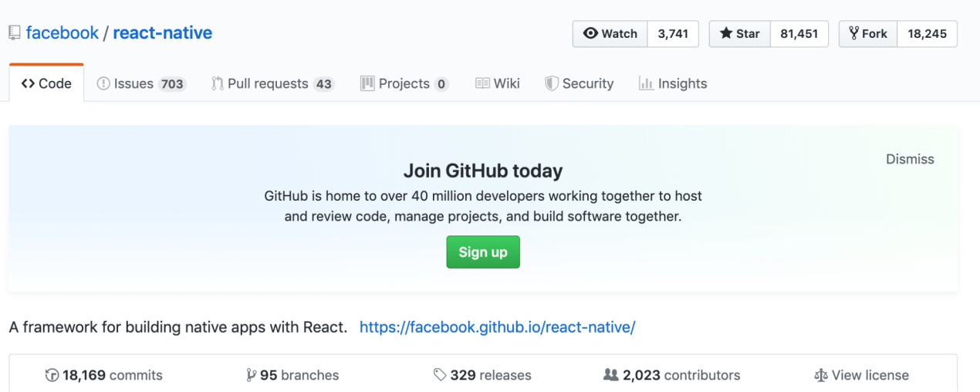Go to the Wiki tab
The image size is (980, 392).
pos(498,83)
